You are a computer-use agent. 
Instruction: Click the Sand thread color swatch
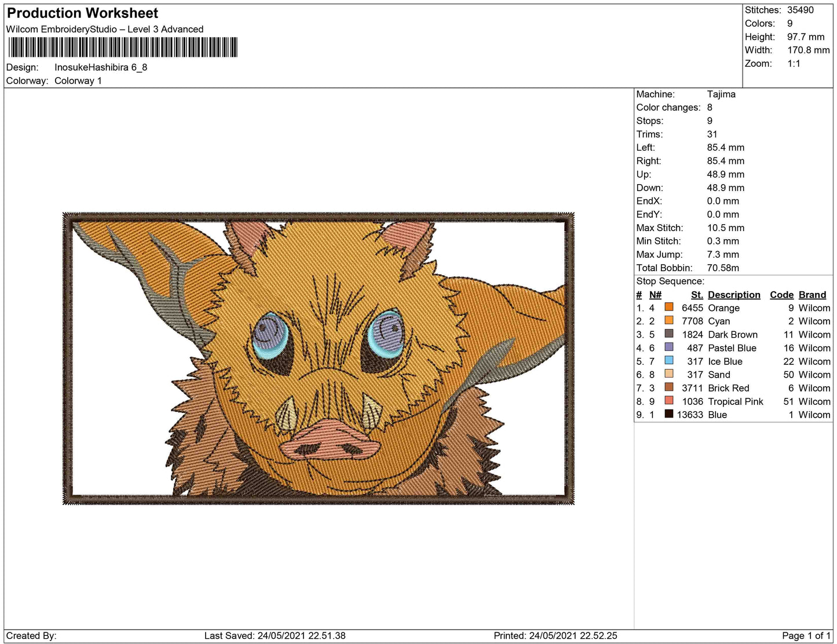click(x=669, y=374)
